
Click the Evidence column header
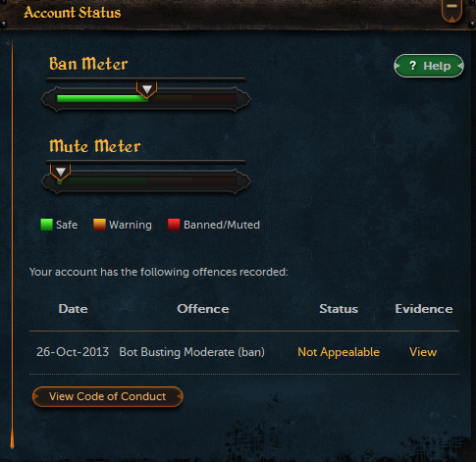(424, 309)
